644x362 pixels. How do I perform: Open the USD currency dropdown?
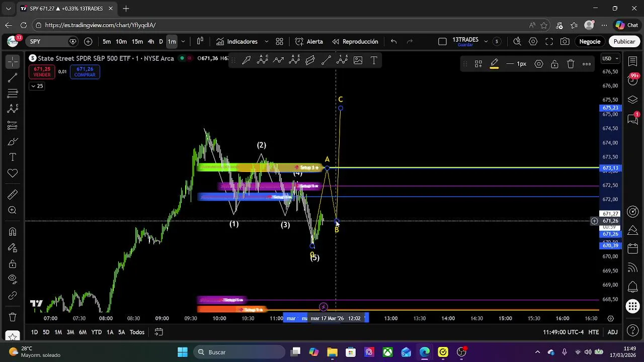coord(611,59)
